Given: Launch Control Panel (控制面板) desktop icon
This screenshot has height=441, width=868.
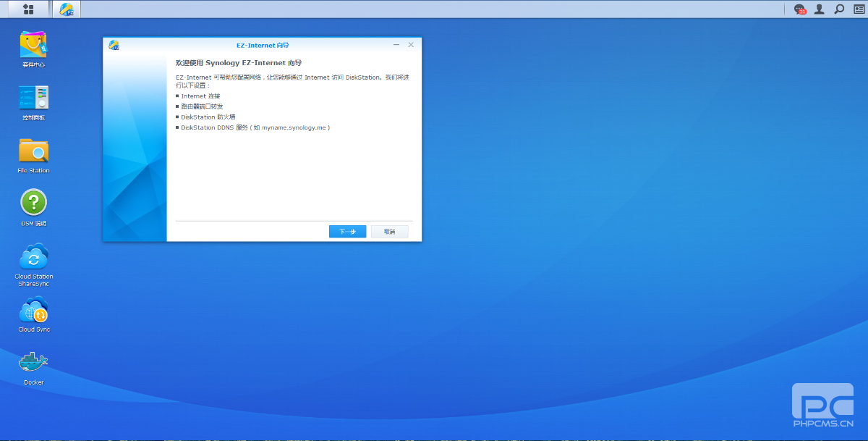Looking at the screenshot, I should pyautogui.click(x=33, y=102).
